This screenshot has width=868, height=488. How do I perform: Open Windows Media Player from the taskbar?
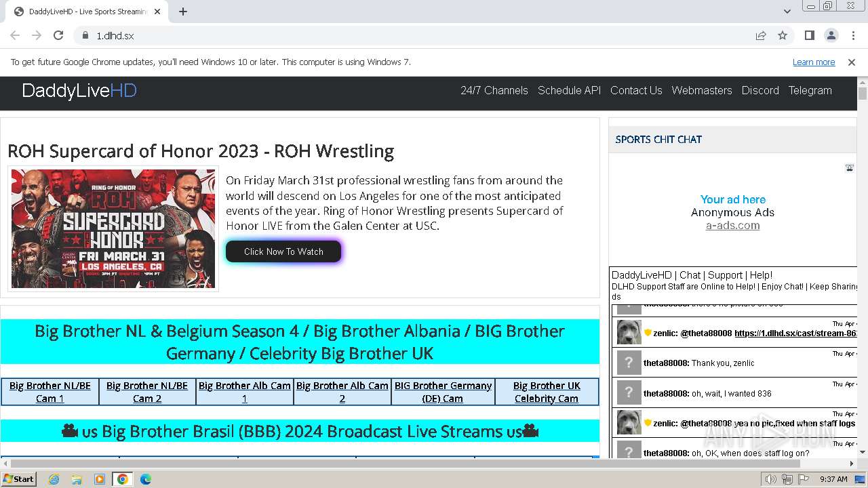(100, 479)
